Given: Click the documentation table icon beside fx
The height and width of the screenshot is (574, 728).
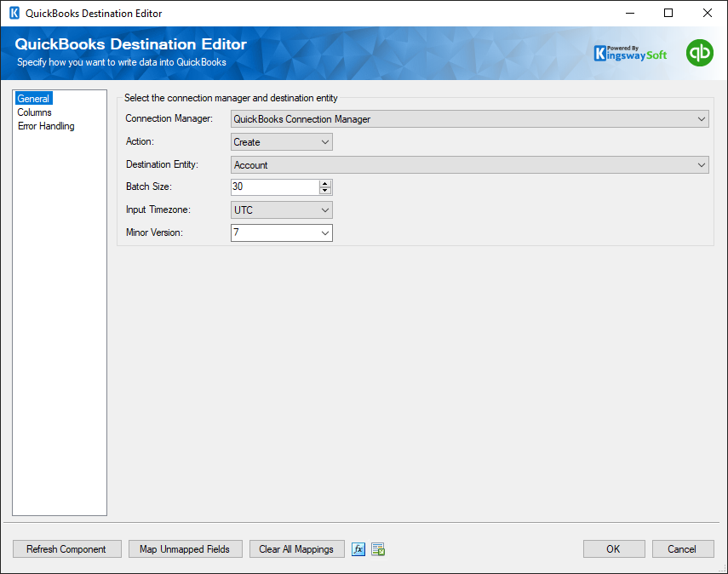Looking at the screenshot, I should tap(378, 549).
